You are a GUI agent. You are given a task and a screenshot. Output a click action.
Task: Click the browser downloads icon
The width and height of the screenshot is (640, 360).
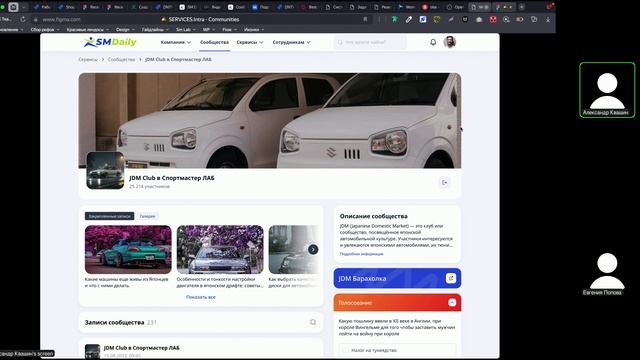(548, 19)
